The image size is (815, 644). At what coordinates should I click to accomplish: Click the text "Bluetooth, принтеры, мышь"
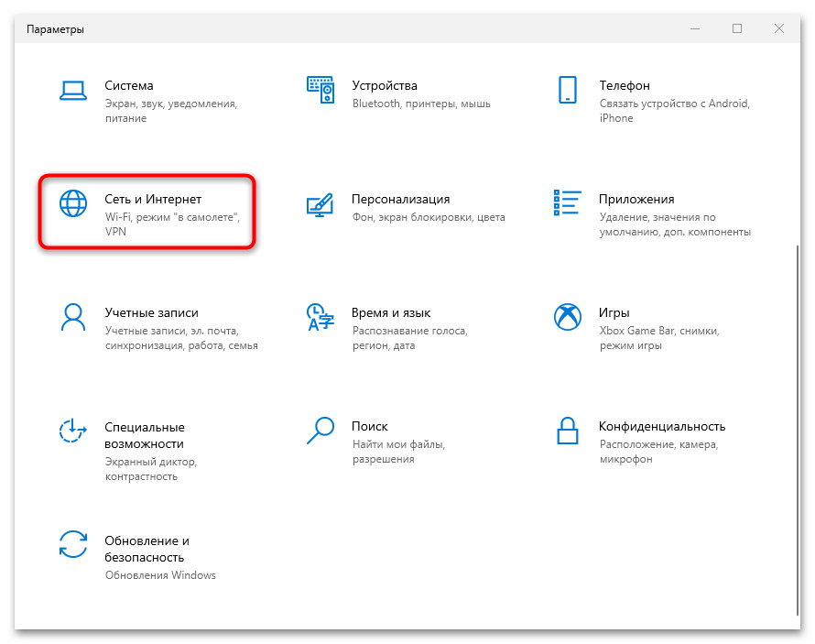(421, 104)
